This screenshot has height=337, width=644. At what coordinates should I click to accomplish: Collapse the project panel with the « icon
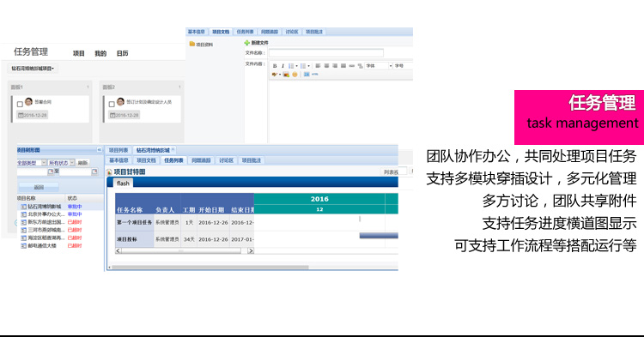100,150
